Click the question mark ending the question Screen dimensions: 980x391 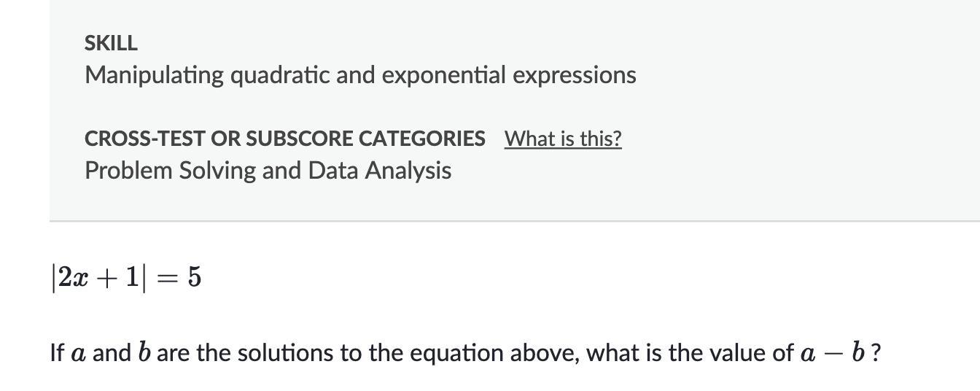point(876,353)
